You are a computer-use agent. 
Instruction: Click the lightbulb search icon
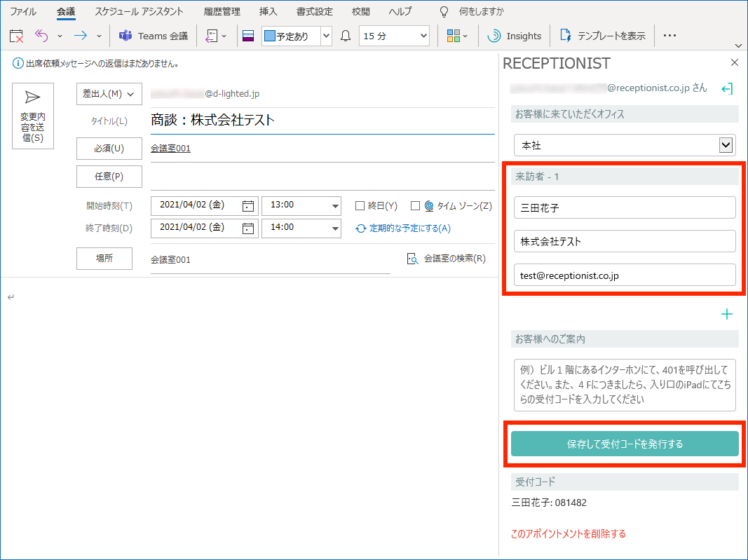coord(444,11)
